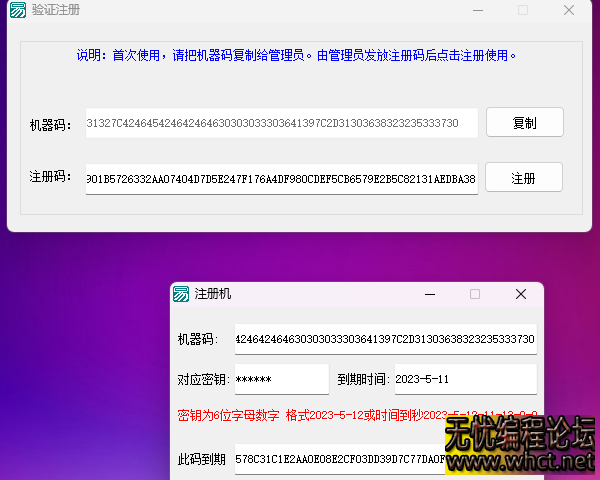Click the app icon in 验证注册 title bar

click(x=18, y=10)
